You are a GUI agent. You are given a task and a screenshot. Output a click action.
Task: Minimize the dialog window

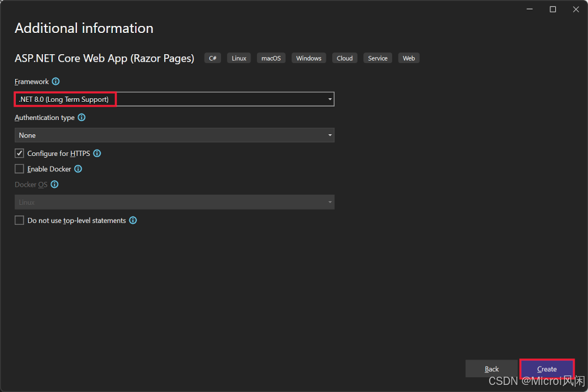(x=530, y=9)
